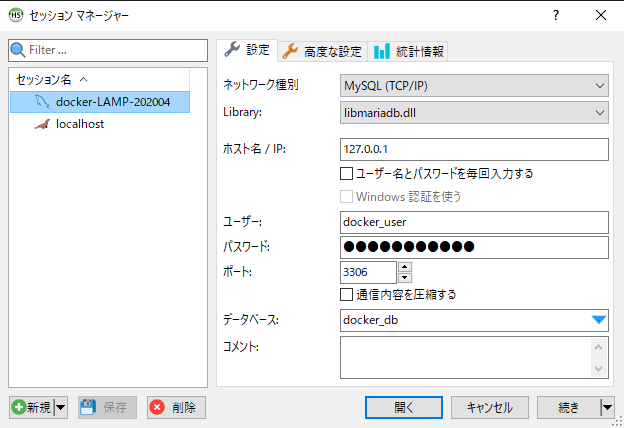Viewport: 624px width, 428px height.
Task: Select localhost session
Action: (x=100, y=124)
